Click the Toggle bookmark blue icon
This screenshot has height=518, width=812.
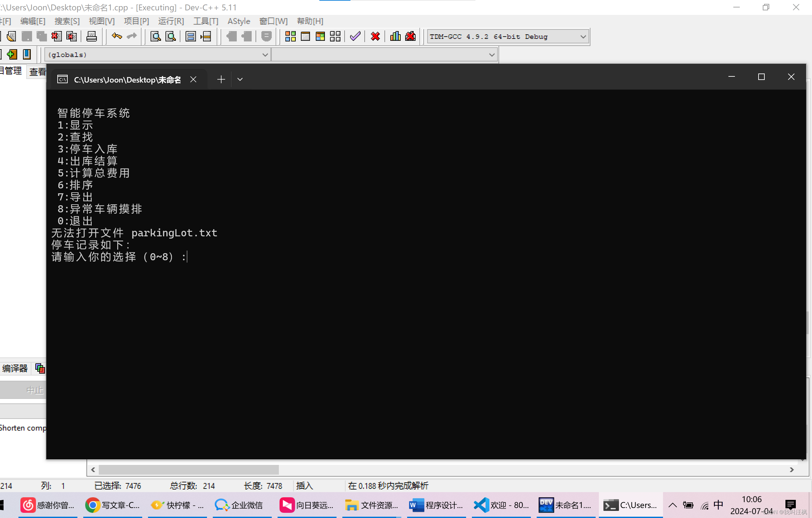point(27,54)
